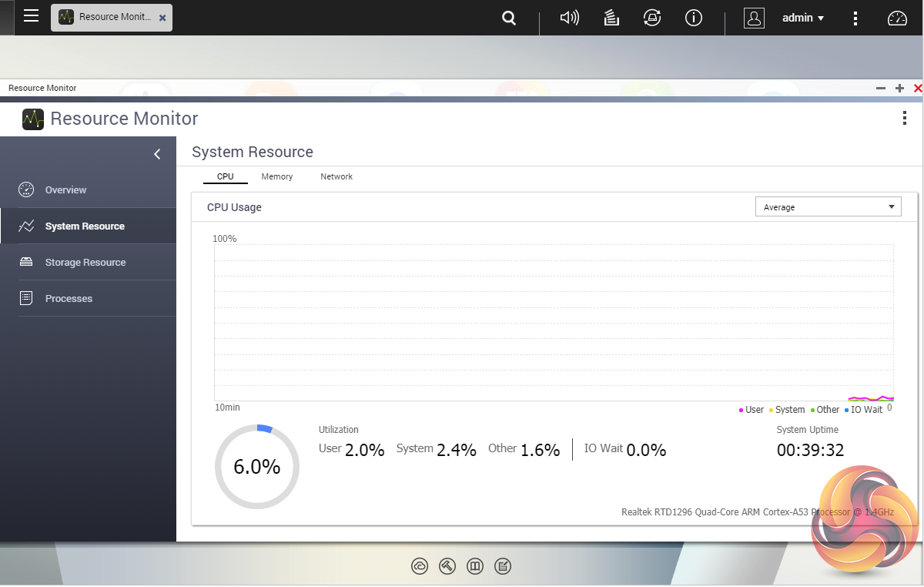Open the volume control speaker icon
Screen dimensions: 924x587
570,18
